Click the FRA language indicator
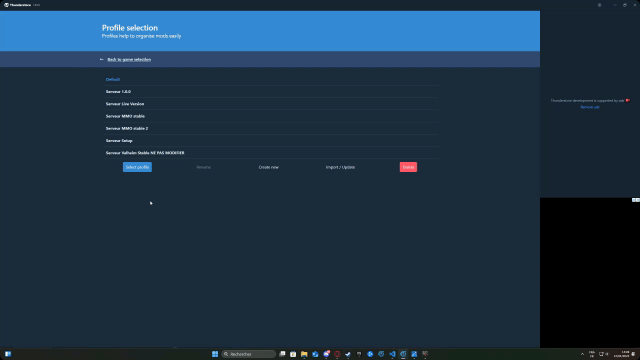This screenshot has height=360, width=640. [x=592, y=354]
